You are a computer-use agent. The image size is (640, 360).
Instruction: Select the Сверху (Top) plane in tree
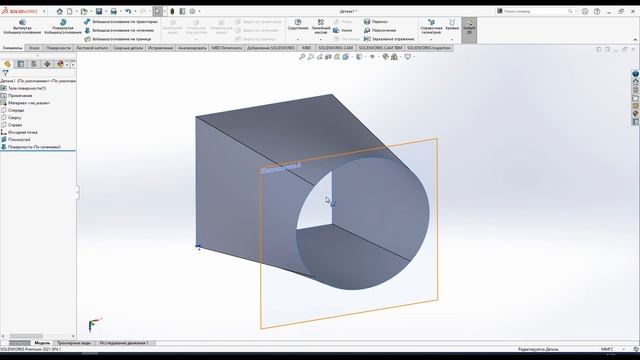click(11, 118)
